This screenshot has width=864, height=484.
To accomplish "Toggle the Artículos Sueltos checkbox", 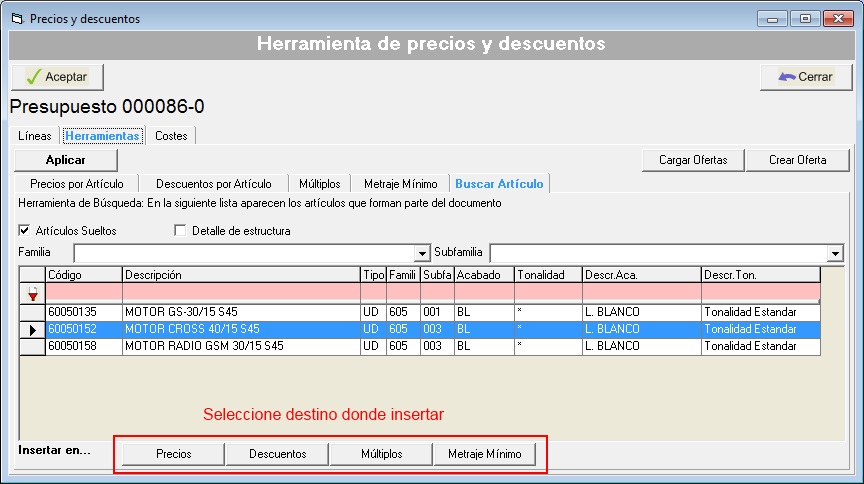I will [x=25, y=231].
